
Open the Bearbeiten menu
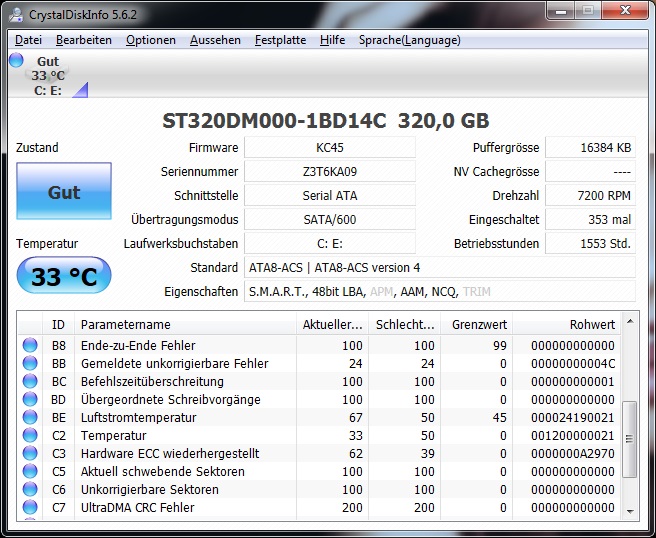[x=84, y=40]
